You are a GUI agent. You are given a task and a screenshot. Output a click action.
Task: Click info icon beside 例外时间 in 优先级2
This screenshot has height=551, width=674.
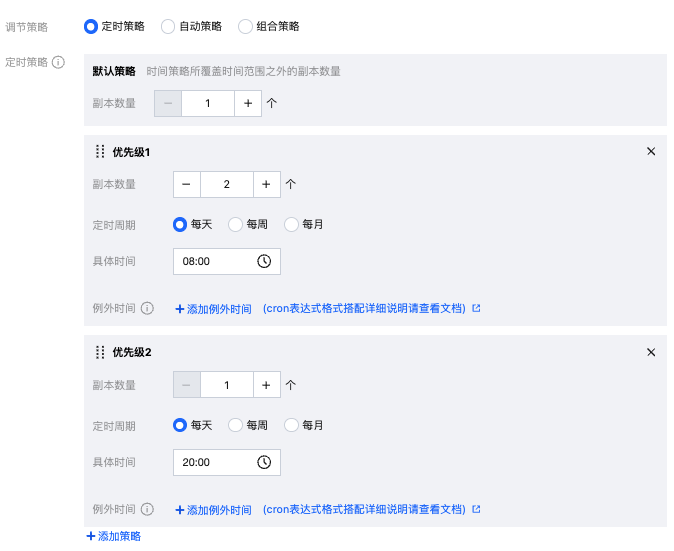[147, 509]
